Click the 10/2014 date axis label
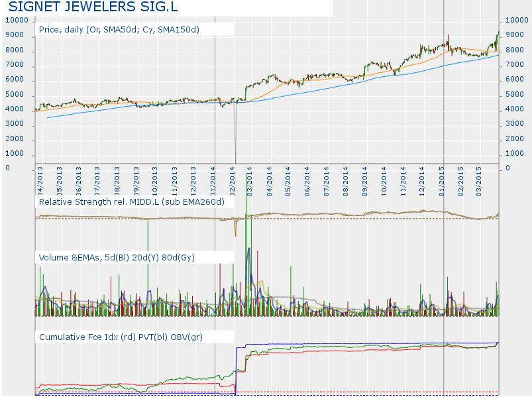532x397 pixels. tap(384, 182)
